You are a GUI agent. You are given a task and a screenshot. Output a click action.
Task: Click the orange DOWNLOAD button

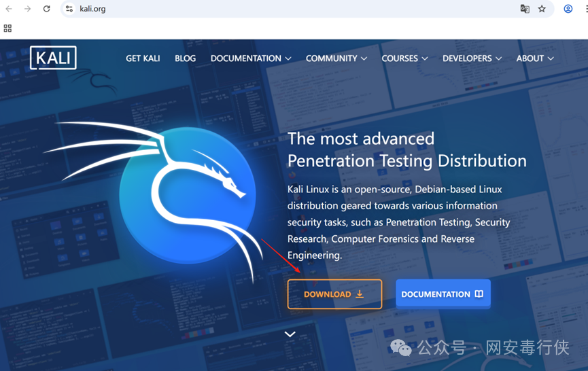tap(334, 294)
